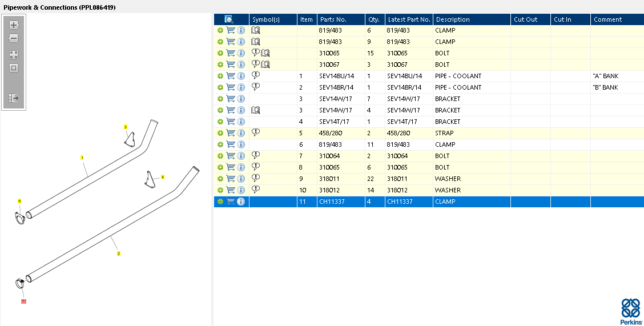The width and height of the screenshot is (644, 326).
Task: Zoom out of the parts diagram
Action: [14, 39]
